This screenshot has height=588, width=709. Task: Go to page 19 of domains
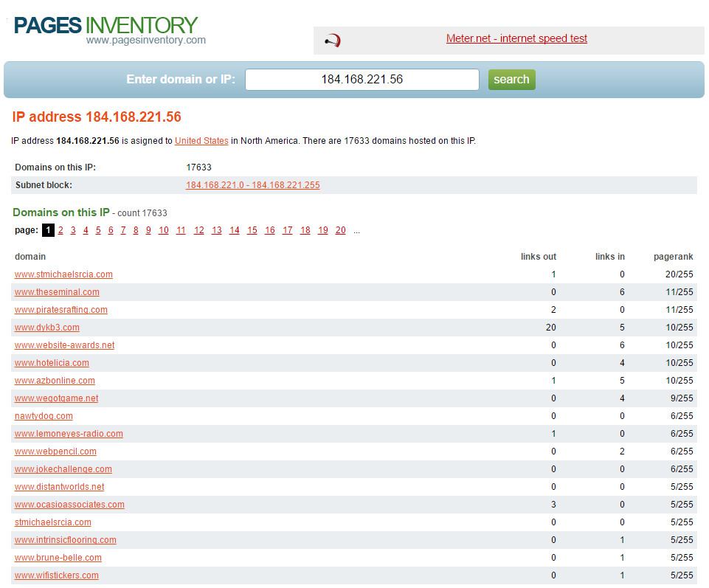coord(323,230)
